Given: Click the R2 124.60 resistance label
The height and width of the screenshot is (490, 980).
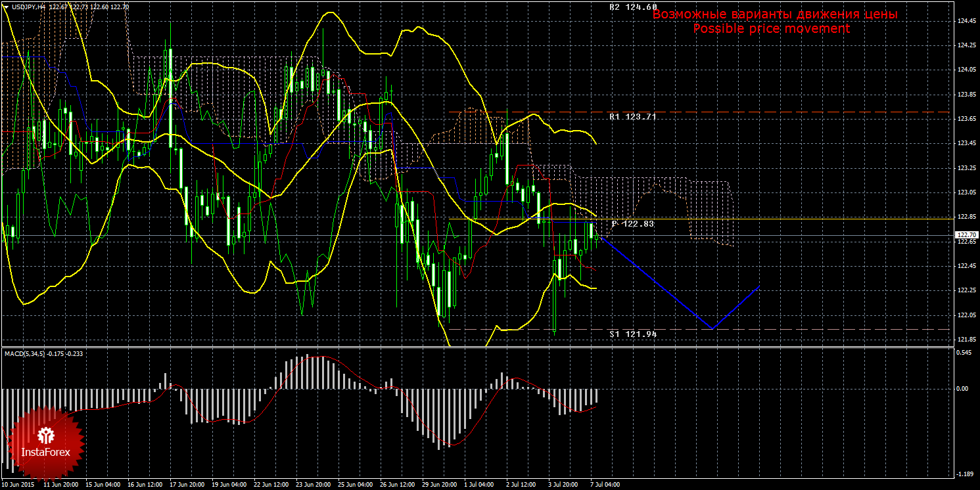Looking at the screenshot, I should click(633, 7).
